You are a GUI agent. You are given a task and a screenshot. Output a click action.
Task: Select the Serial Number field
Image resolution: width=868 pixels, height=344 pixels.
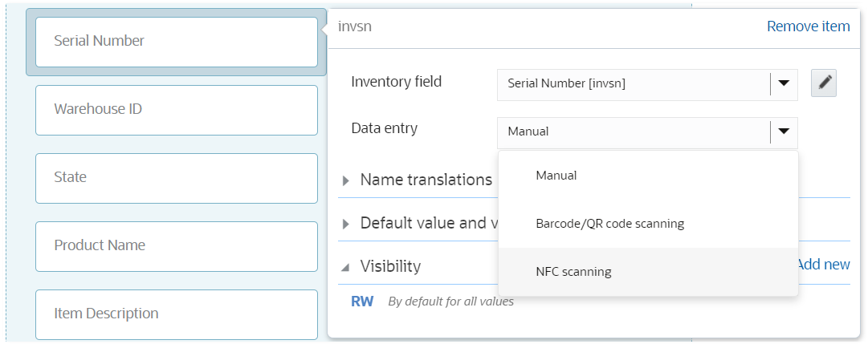tap(176, 41)
